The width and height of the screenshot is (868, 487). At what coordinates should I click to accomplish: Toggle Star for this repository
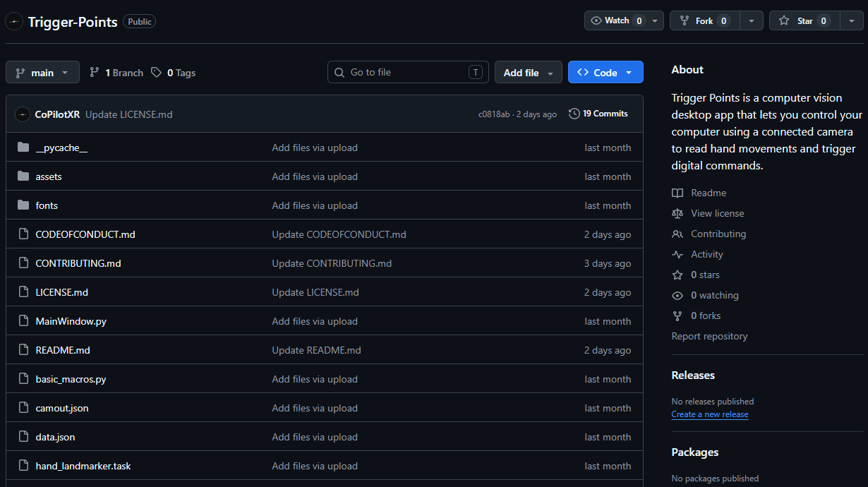(x=804, y=20)
